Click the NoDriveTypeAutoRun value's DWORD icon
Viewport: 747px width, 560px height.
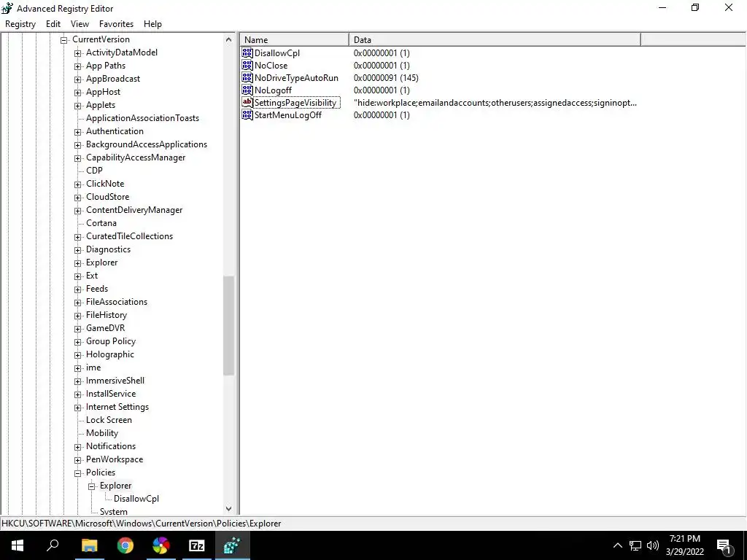(247, 77)
